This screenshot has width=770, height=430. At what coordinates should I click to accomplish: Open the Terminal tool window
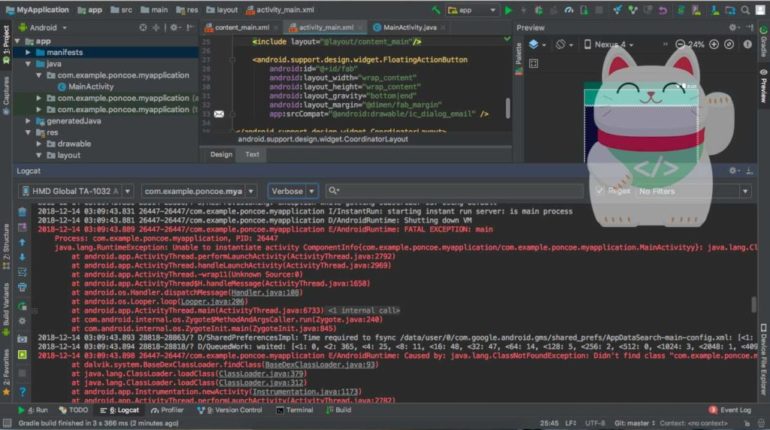(x=294, y=410)
